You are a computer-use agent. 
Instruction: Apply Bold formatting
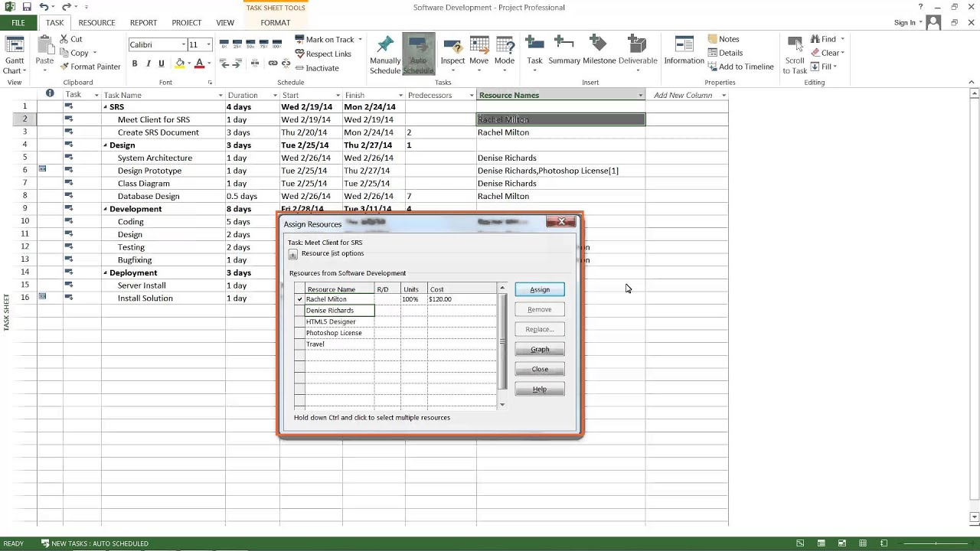click(x=135, y=64)
